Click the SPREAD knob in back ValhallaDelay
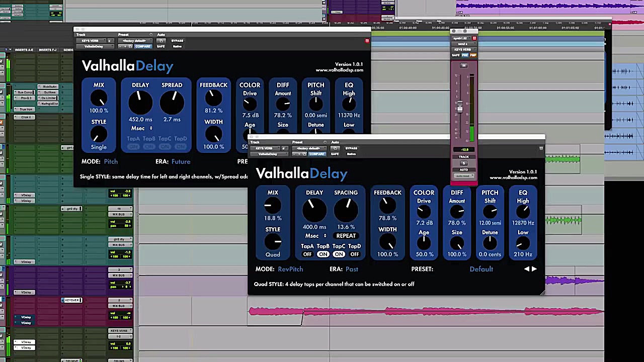This screenshot has height=362, width=644. coord(172,103)
